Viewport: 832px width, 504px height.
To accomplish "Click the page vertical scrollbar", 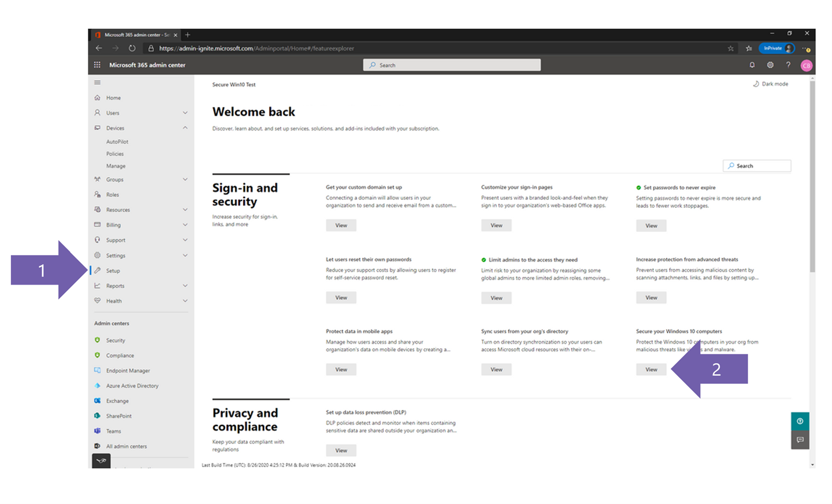I will 812,177.
